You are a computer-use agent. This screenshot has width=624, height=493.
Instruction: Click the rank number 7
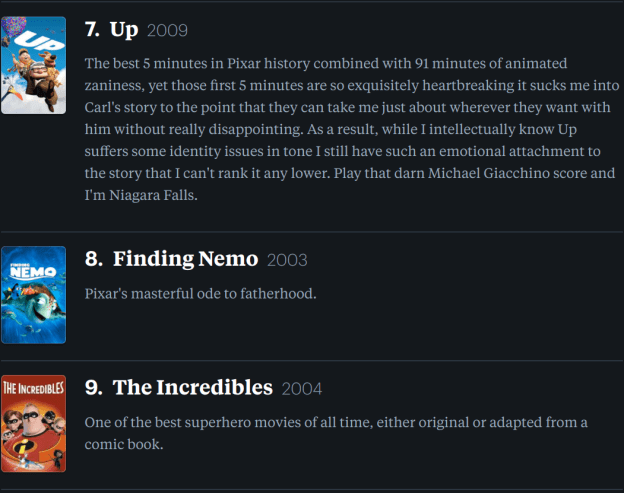92,30
